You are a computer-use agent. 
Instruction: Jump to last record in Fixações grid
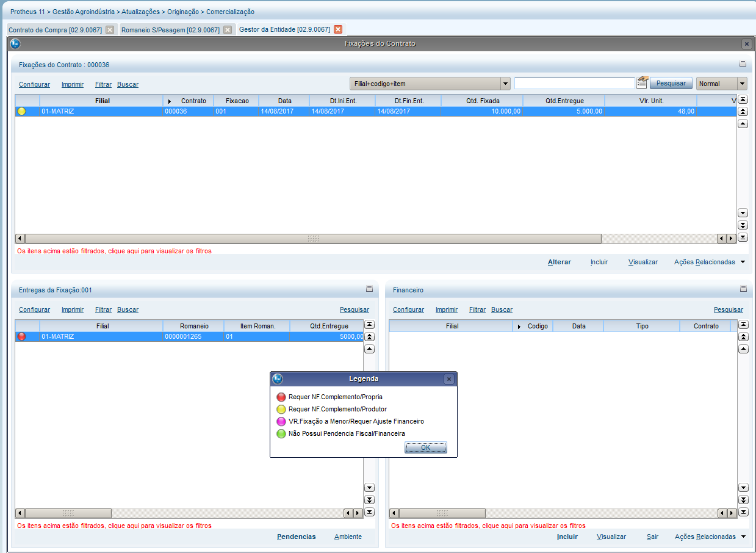[743, 237]
